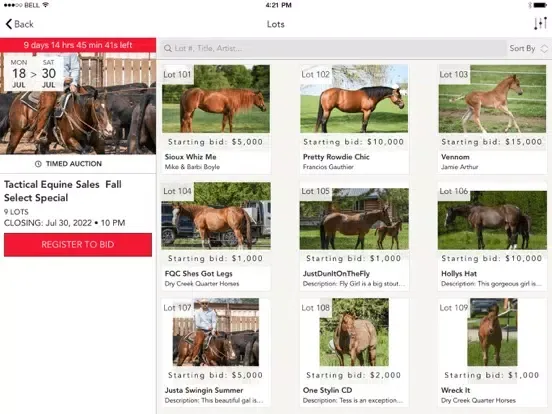Open Lot 102 horse thumbnail
Image resolution: width=552 pixels, height=414 pixels.
tap(354, 99)
